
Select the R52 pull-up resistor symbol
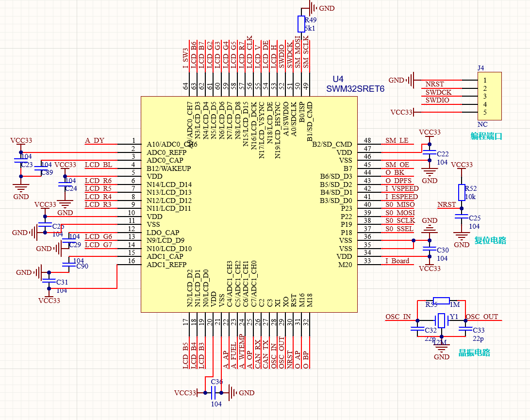462,192
